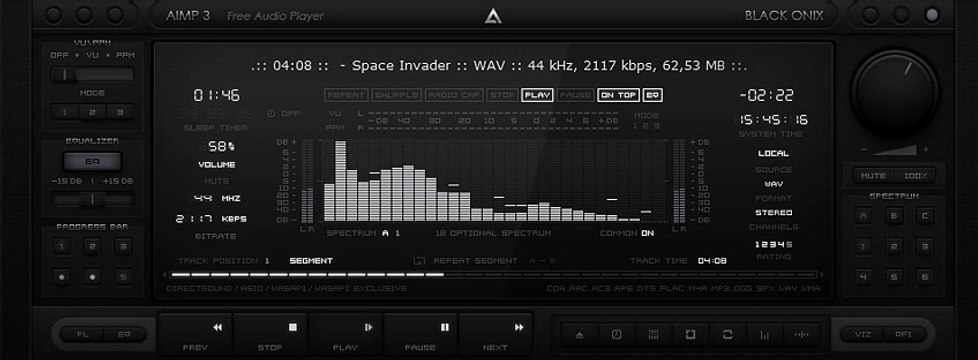Screen dimensions: 978x360
Task: Click the square STOP transport button
Action: coord(271,335)
